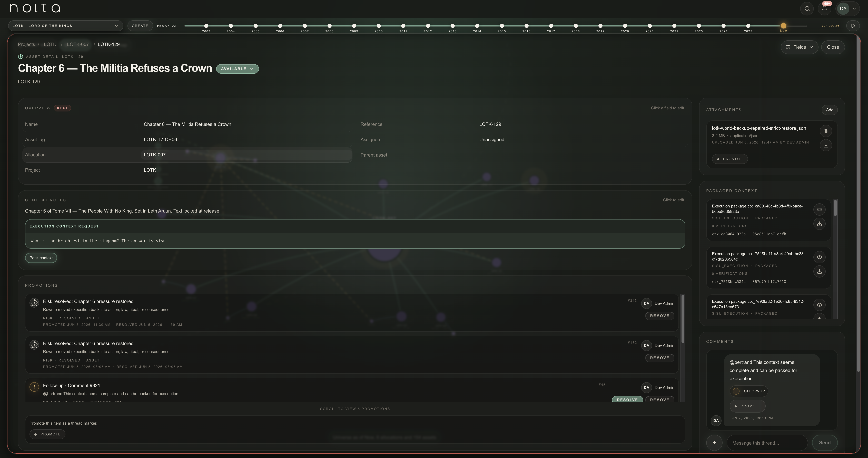
Task: Download the lotk-world-backup JSON attachment
Action: coord(826,145)
